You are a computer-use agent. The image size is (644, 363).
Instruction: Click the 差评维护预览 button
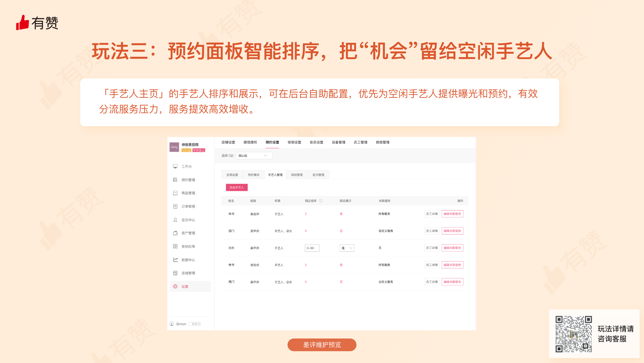tap(322, 345)
